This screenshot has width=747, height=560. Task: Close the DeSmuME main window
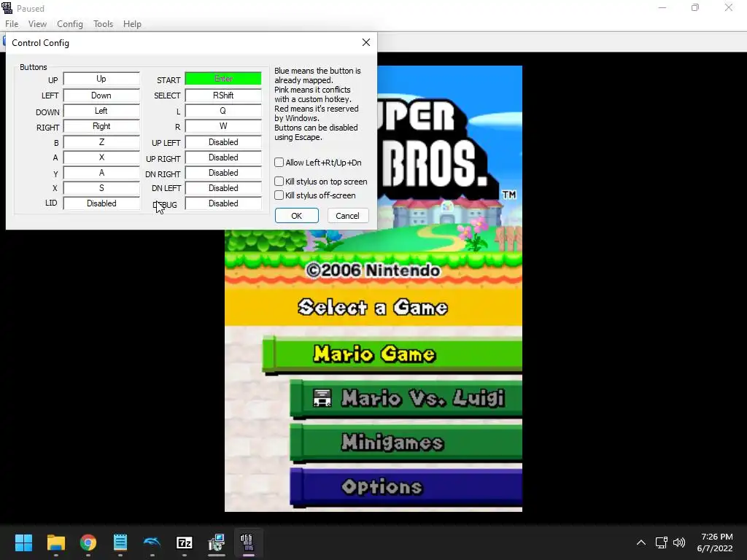click(729, 7)
